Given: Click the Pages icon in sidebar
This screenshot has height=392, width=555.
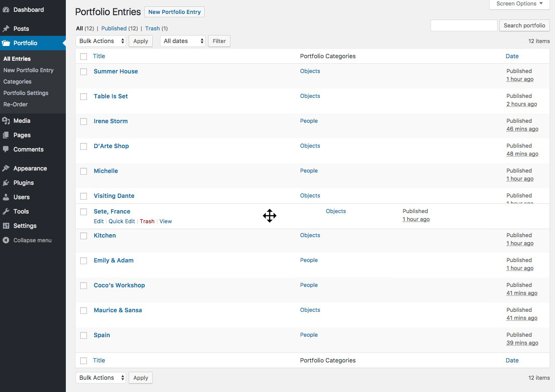Looking at the screenshot, I should (x=6, y=135).
